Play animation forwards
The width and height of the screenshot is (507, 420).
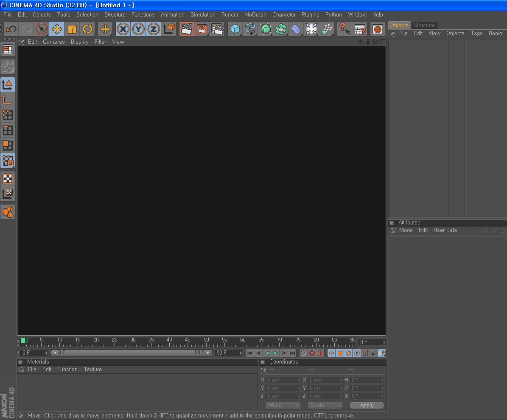click(275, 353)
